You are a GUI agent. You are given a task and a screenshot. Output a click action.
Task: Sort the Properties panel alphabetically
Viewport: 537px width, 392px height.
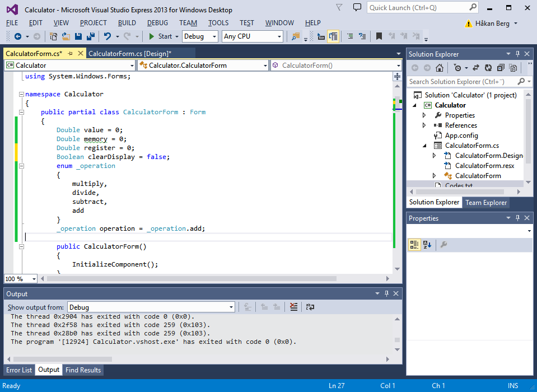427,245
